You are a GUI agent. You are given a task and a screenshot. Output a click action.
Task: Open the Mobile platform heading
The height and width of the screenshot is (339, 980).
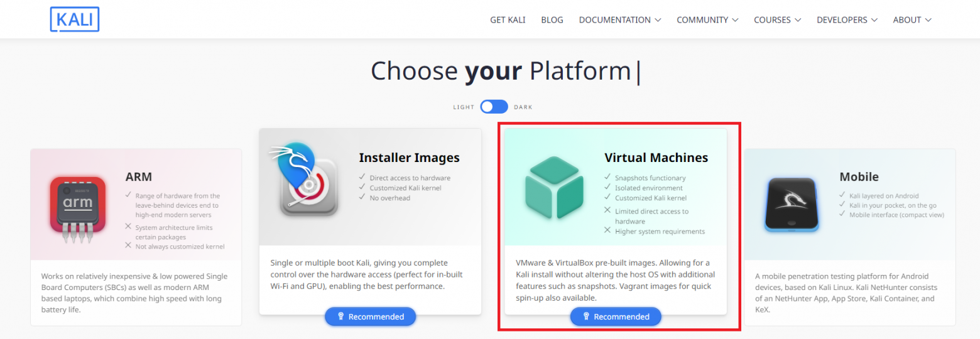859,177
